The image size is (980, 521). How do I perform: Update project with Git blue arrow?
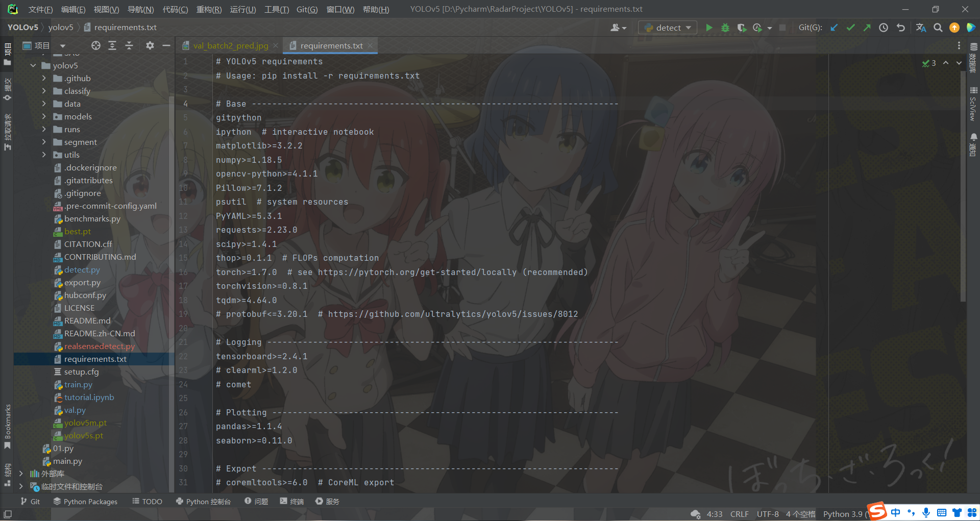point(834,28)
